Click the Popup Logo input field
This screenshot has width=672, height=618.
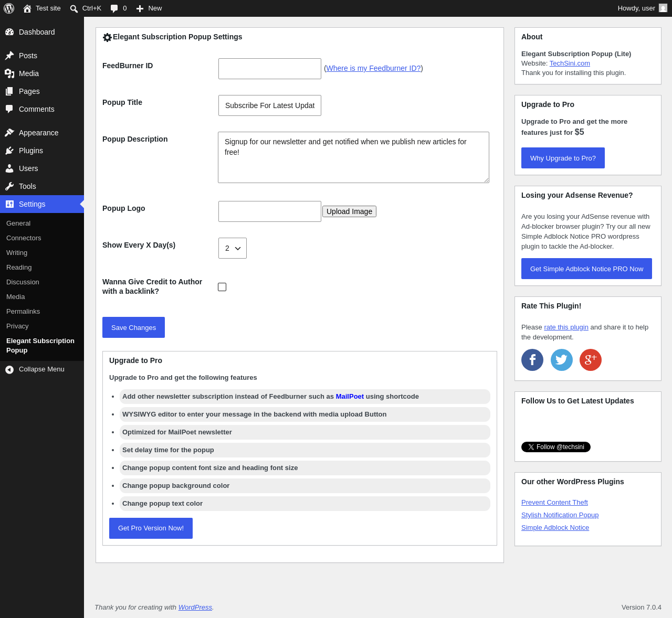point(270,211)
